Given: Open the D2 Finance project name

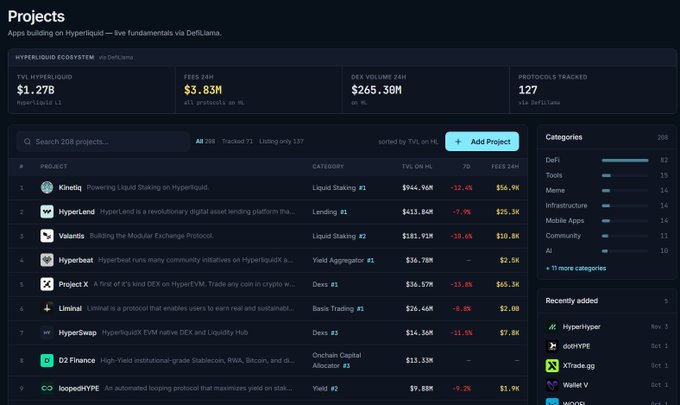Looking at the screenshot, I should click(x=77, y=360).
